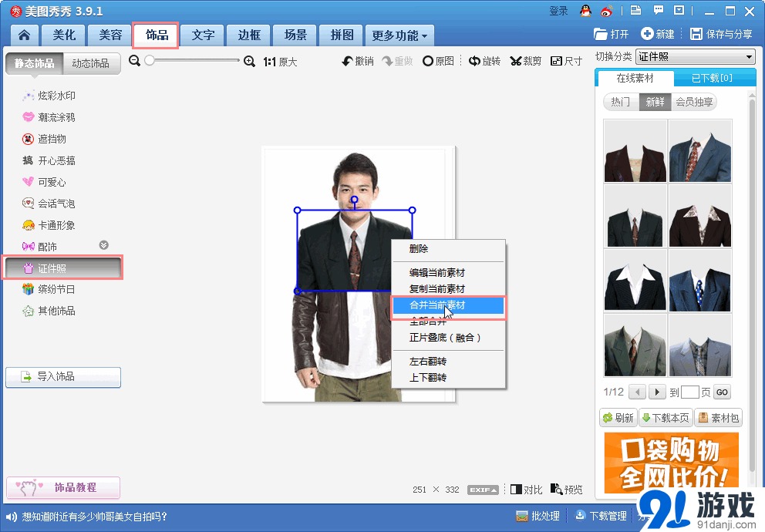Expand the EXIF info badge
Image resolution: width=765 pixels, height=532 pixels.
click(x=483, y=490)
